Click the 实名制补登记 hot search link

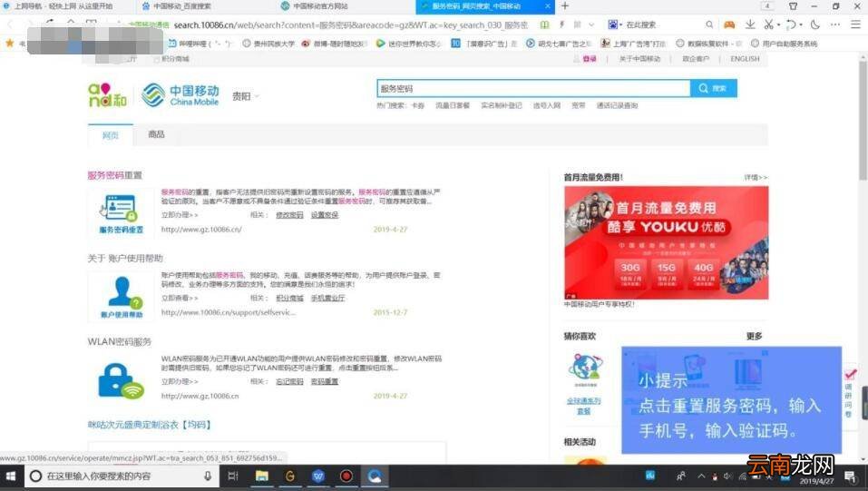pos(501,105)
